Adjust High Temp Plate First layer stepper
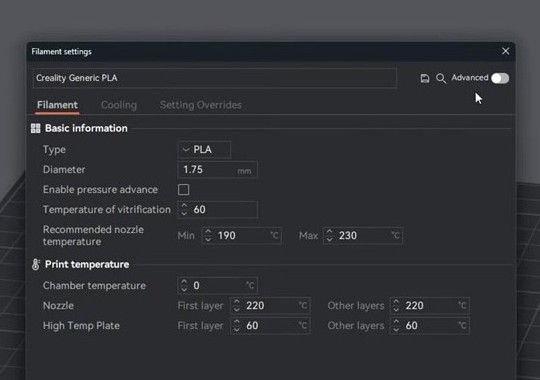The width and height of the screenshot is (540, 380). coord(237,326)
